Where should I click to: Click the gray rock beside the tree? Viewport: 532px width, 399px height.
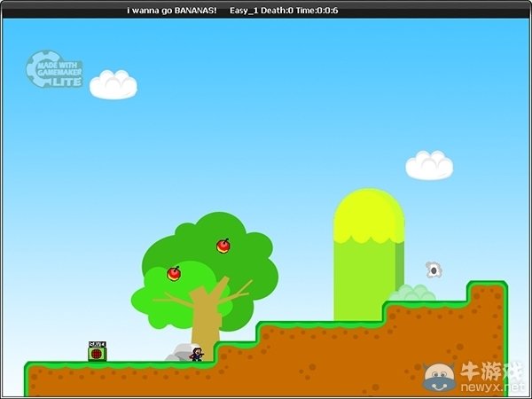click(181, 352)
